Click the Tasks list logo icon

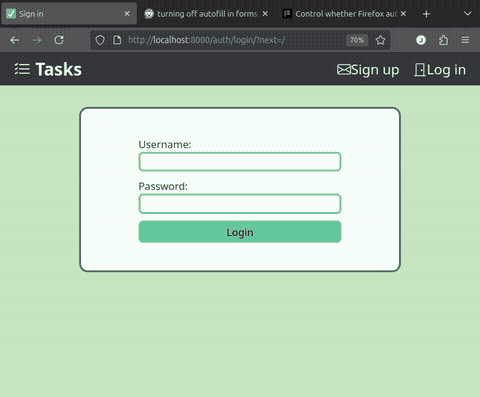pos(22,69)
